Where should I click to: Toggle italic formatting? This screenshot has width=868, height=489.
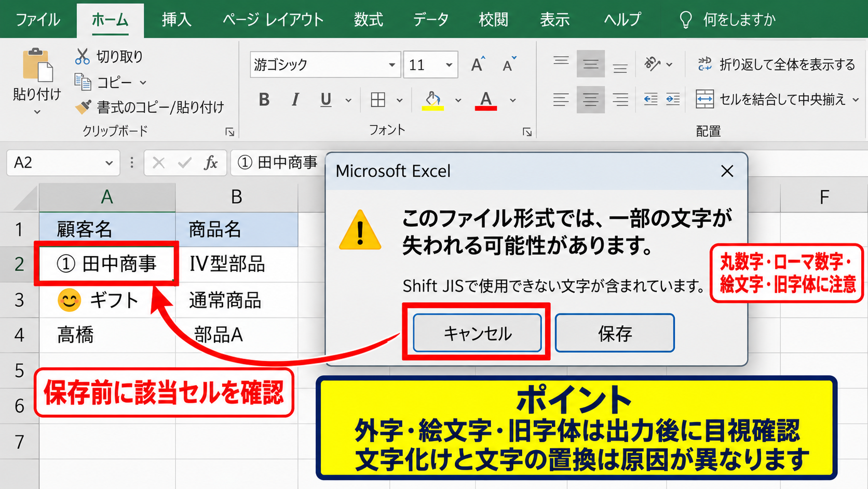coord(295,100)
